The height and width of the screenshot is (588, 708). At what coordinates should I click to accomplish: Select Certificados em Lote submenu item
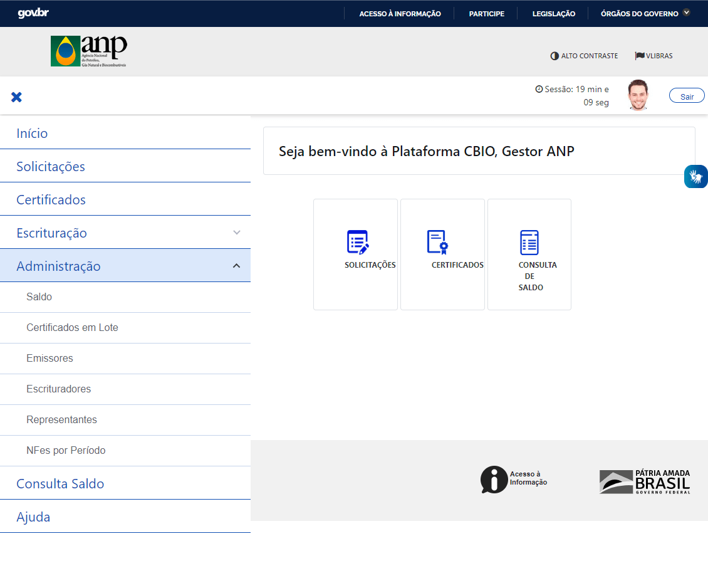[x=72, y=328]
